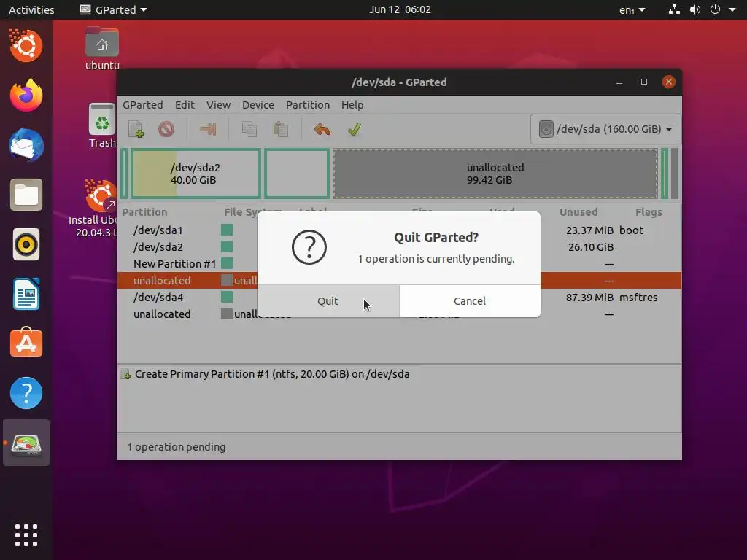Open the Device menu
The height and width of the screenshot is (560, 747).
click(x=258, y=105)
